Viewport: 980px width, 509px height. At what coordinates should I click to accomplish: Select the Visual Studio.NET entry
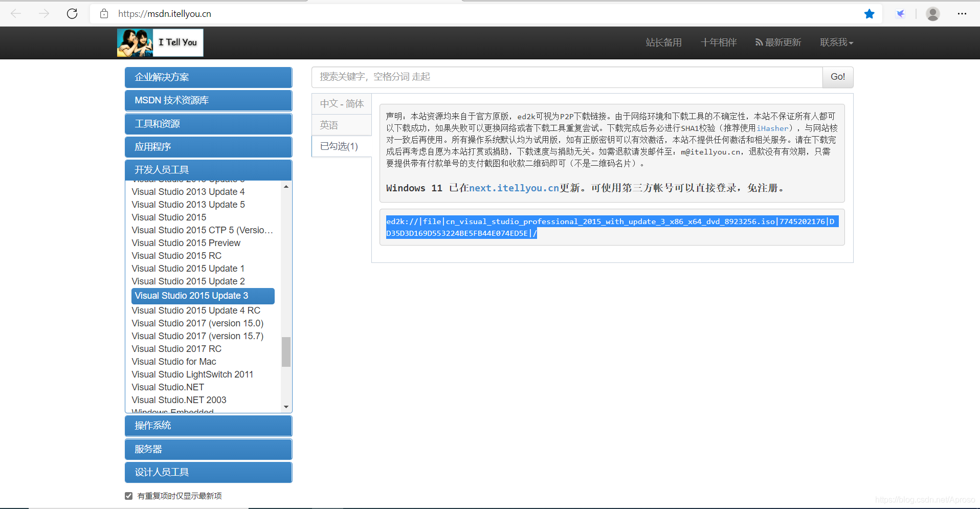(x=168, y=387)
